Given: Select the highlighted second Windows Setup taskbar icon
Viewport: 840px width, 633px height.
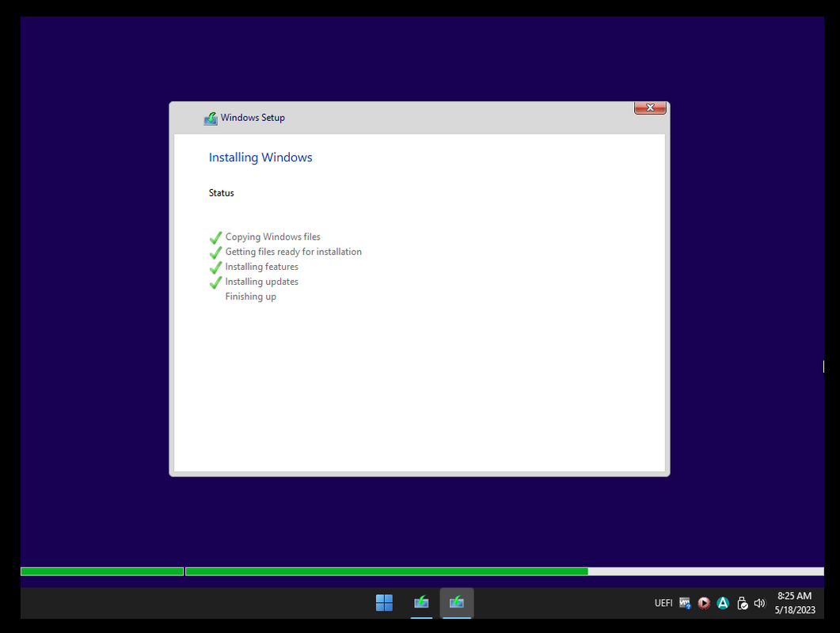Looking at the screenshot, I should [457, 603].
